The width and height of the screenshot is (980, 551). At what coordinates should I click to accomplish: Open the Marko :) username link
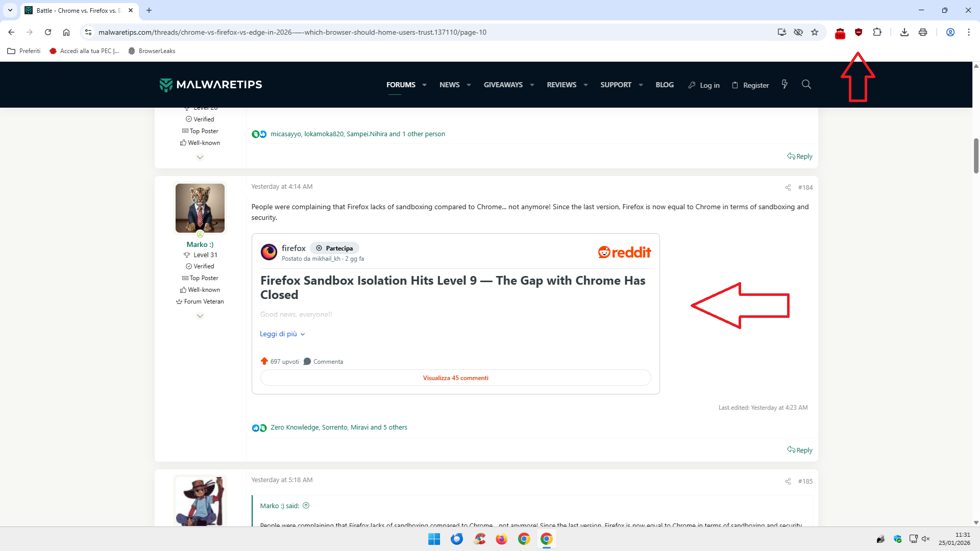click(x=200, y=244)
